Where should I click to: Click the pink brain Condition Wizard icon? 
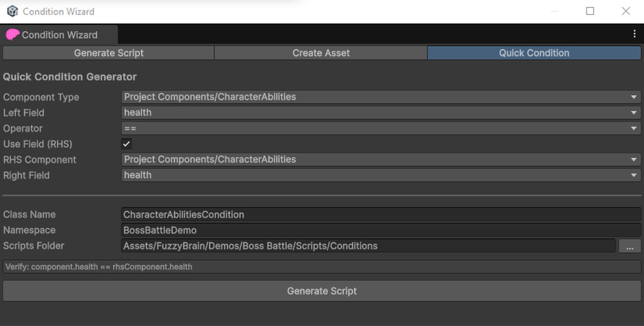click(12, 35)
